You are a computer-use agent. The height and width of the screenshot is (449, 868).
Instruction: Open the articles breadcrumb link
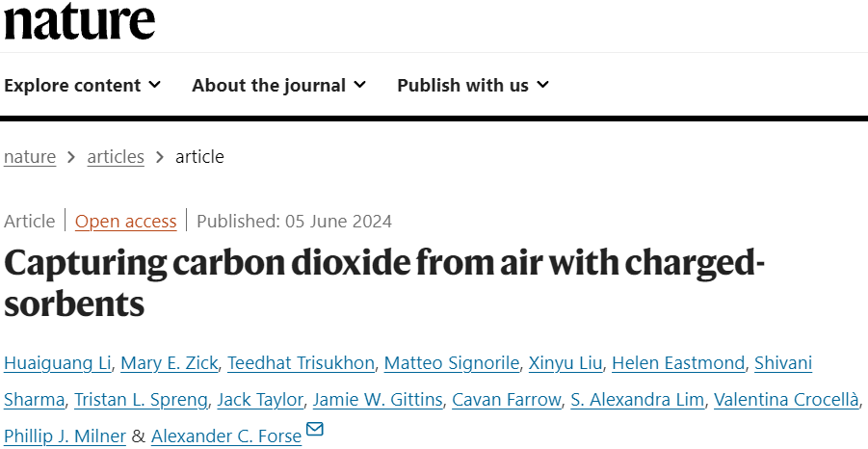tap(116, 157)
